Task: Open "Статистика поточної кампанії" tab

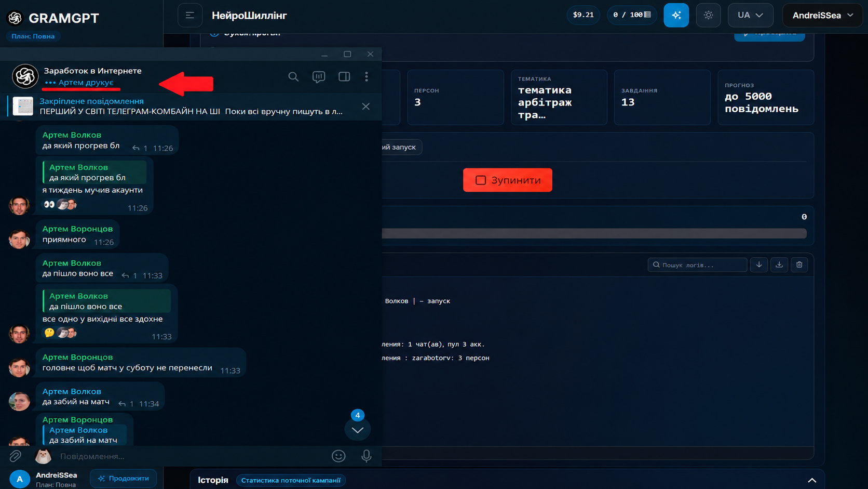Action: (x=291, y=480)
